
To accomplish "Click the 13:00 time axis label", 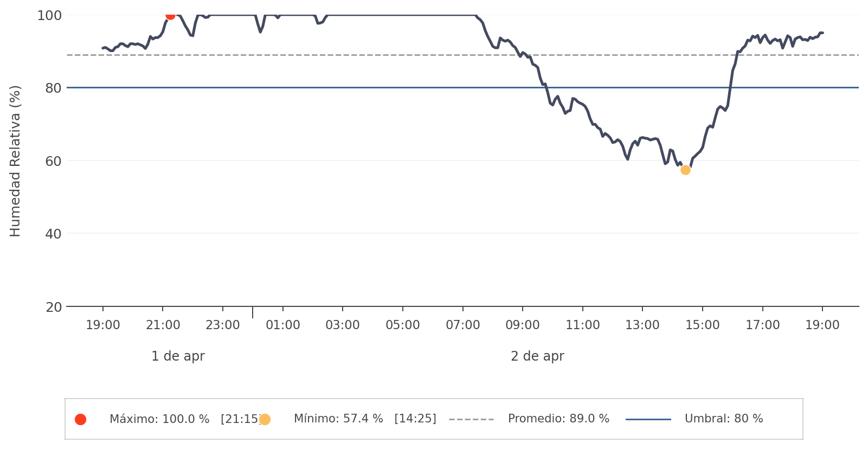I will 642,325.
